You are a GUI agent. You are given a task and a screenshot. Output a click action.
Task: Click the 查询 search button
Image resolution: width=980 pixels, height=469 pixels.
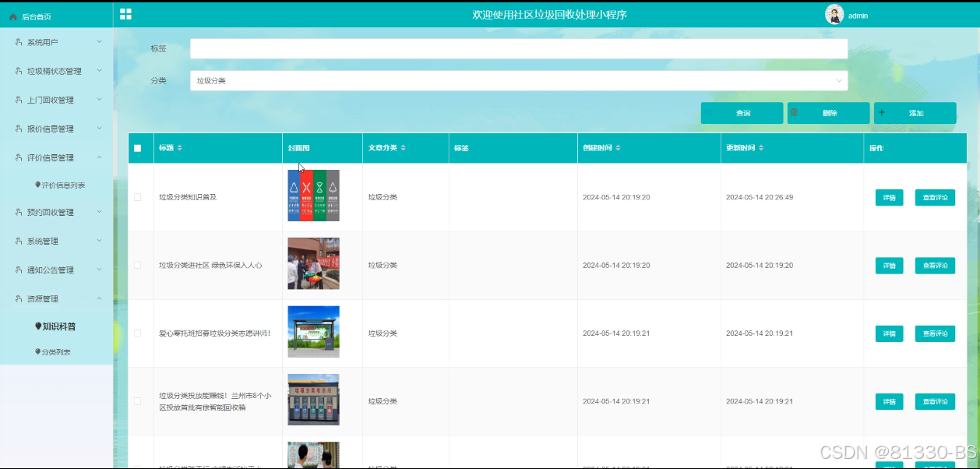click(x=742, y=113)
